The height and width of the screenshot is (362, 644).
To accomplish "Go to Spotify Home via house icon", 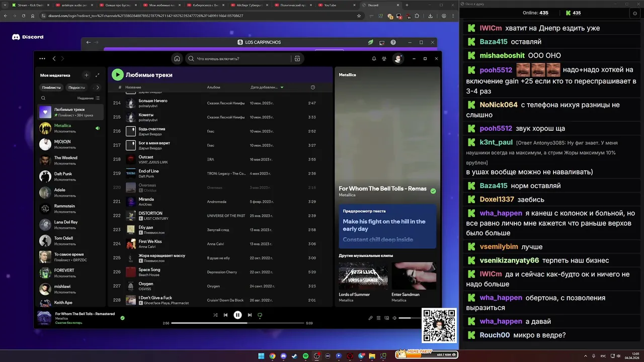I will [x=177, y=58].
